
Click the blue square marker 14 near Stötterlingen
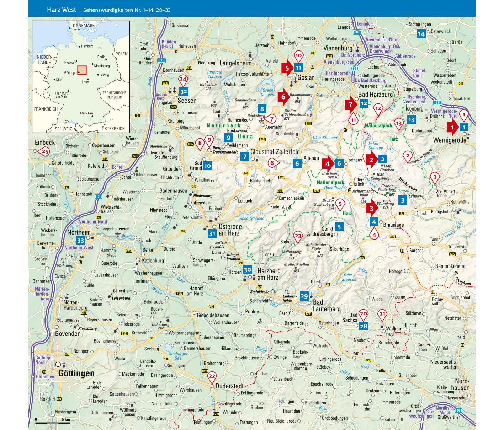click(x=421, y=34)
